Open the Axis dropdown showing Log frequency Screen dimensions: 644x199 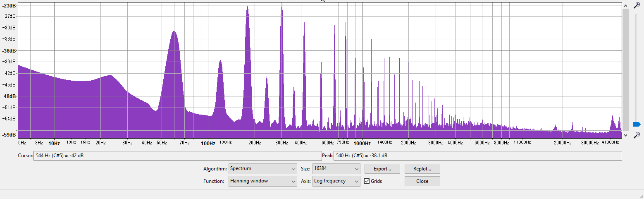pos(336,181)
